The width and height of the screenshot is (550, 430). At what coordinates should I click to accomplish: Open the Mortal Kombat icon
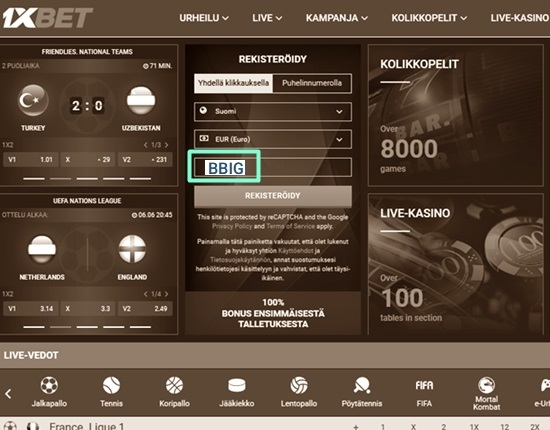(487, 385)
